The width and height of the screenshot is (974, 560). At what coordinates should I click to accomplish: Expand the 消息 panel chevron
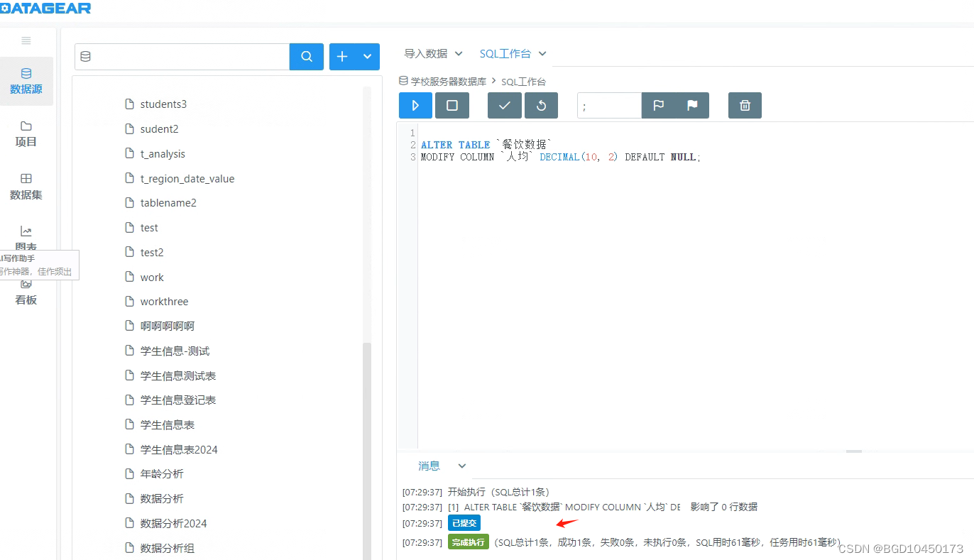tap(461, 466)
